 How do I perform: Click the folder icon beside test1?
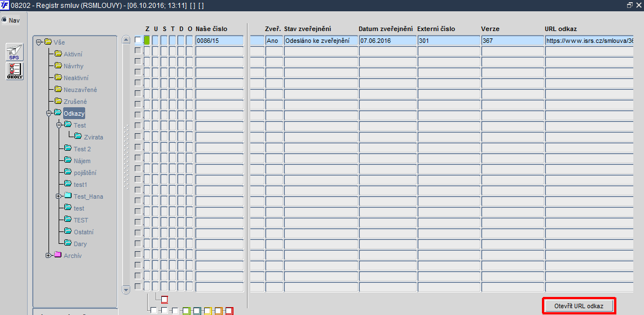click(68, 184)
